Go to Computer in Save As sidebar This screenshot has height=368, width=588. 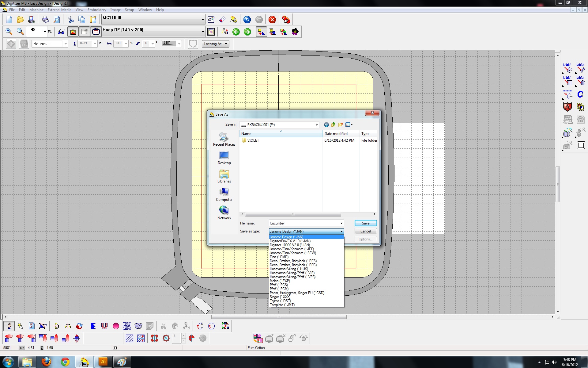point(224,195)
